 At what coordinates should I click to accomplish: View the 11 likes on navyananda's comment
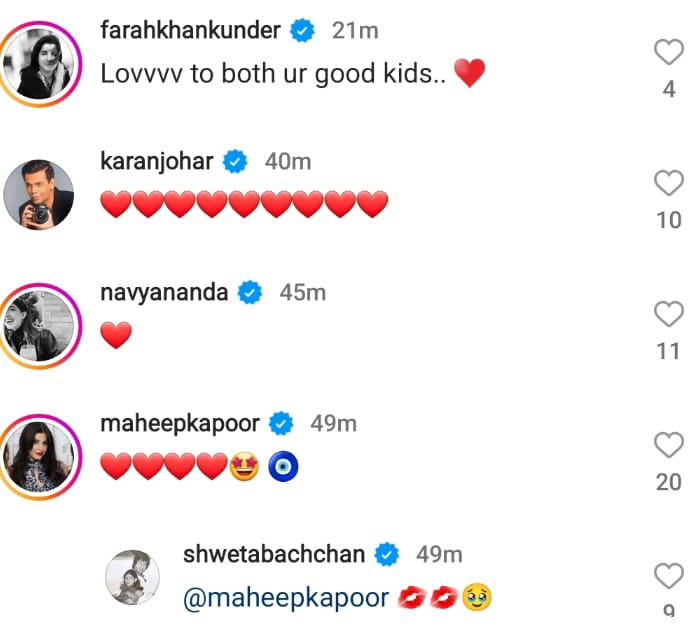click(x=668, y=351)
